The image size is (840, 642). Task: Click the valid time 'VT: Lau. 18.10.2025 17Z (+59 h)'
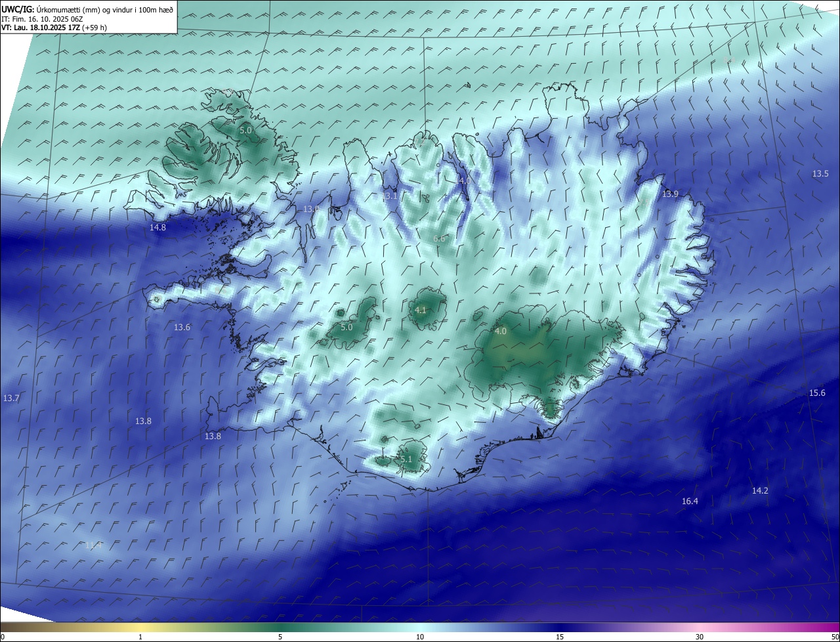54,28
